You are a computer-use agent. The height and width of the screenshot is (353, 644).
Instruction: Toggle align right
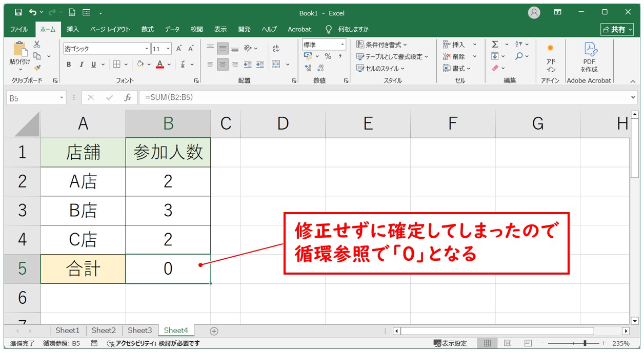[x=235, y=64]
